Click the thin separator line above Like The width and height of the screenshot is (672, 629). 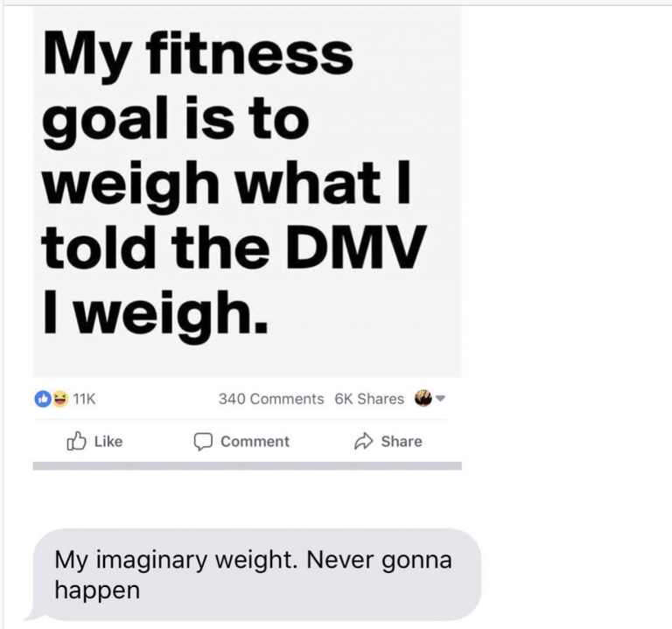[x=241, y=419]
